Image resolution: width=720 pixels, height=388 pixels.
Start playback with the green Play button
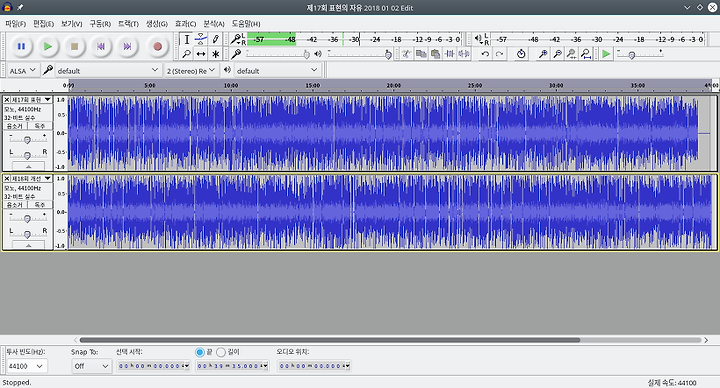[48, 46]
